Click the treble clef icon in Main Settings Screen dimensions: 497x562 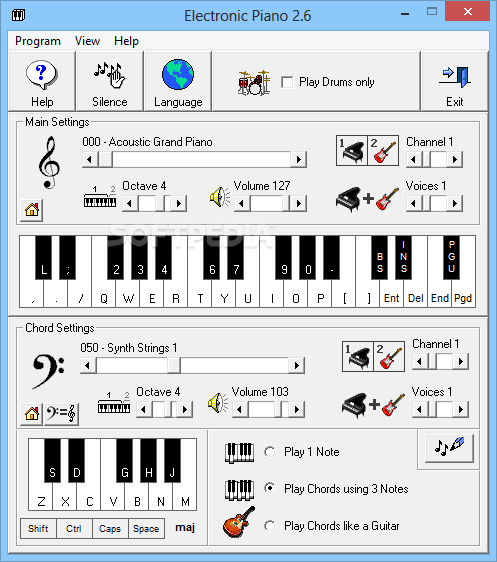point(49,162)
